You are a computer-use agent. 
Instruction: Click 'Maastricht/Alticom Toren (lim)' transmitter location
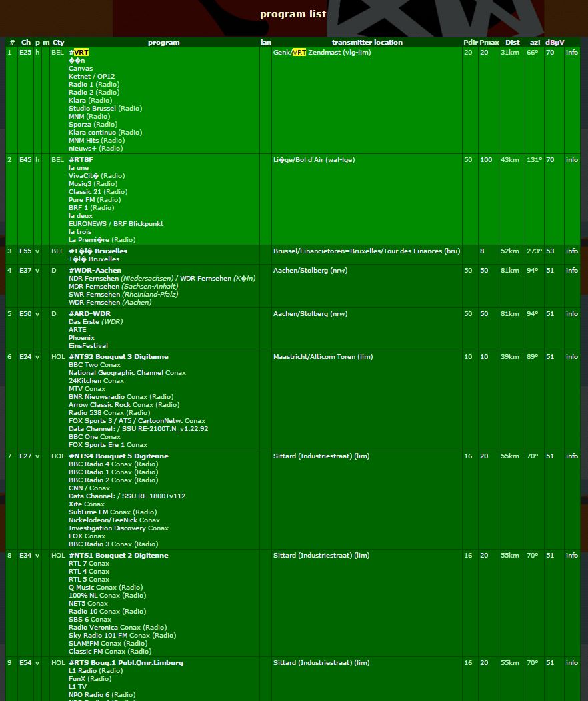[x=323, y=356]
